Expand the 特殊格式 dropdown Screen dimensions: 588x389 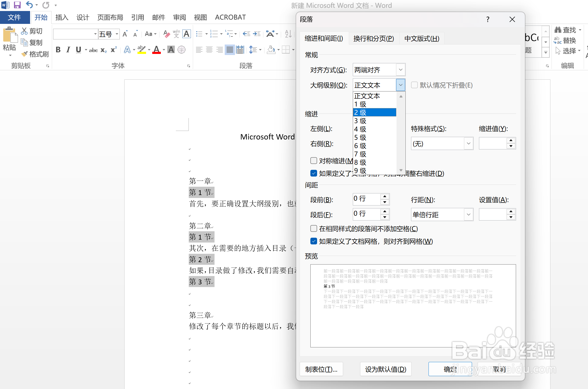pyautogui.click(x=469, y=143)
